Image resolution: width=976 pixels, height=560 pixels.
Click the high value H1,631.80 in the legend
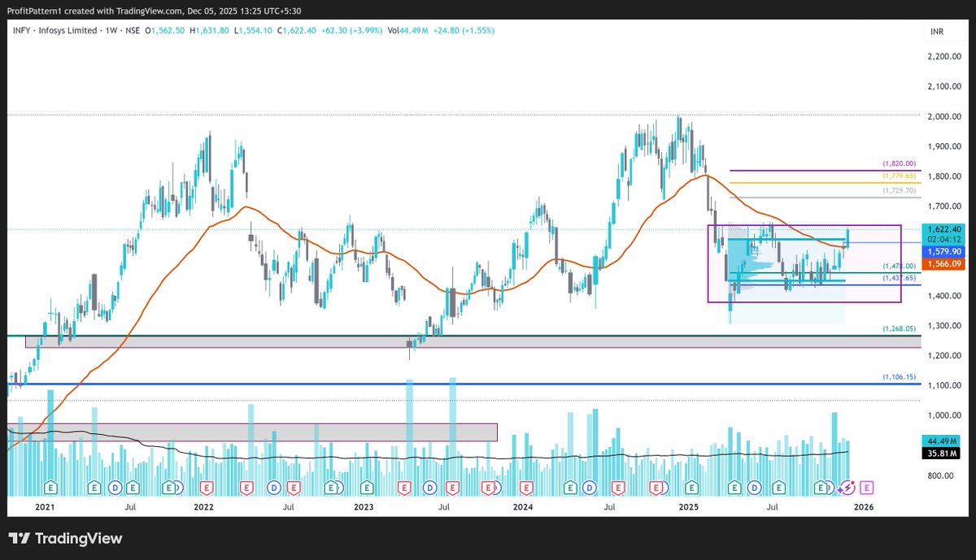[210, 30]
